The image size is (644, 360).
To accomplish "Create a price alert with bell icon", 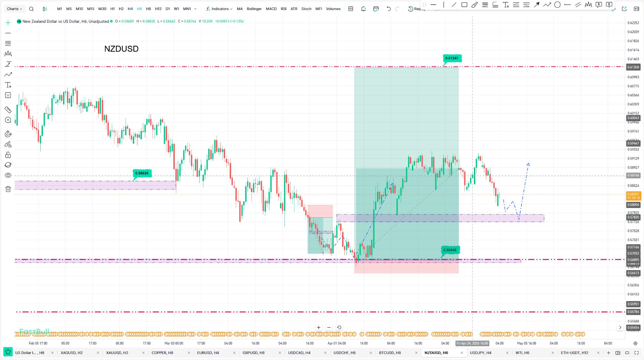I will point(363,9).
